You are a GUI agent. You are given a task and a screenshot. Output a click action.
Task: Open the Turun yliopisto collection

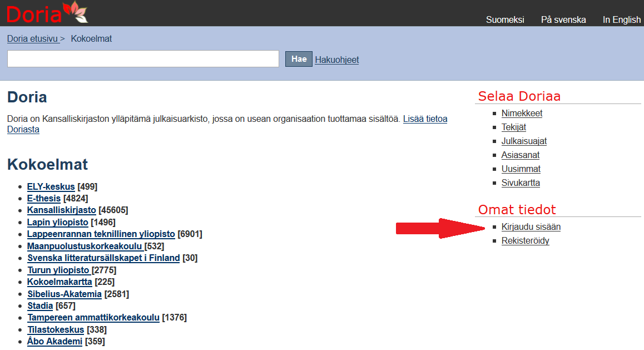click(x=58, y=270)
